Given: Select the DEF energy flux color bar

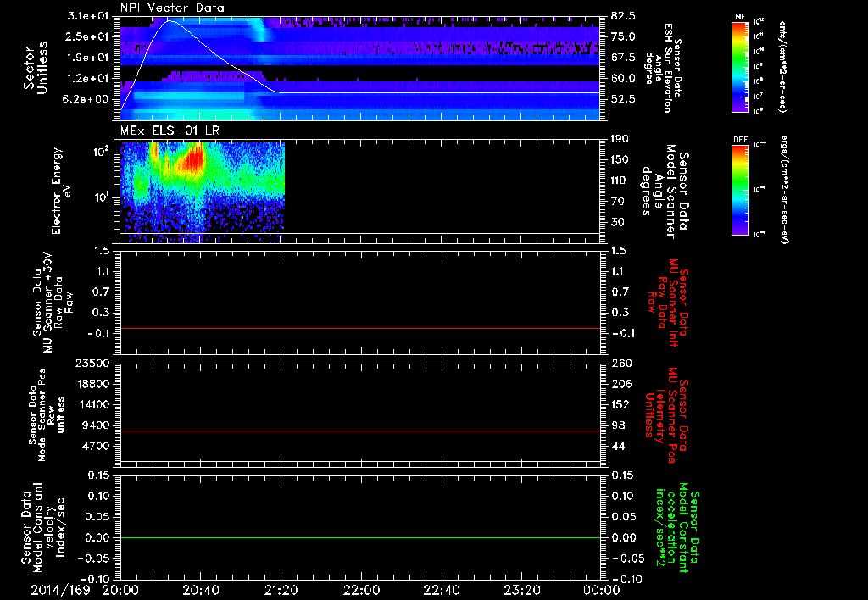Looking at the screenshot, I should 740,190.
